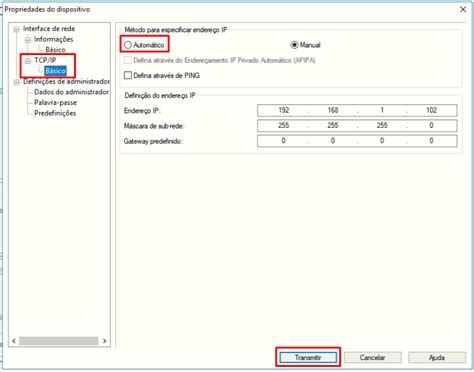Select Interface de rede tree label
The image size is (474, 372).
click(49, 29)
